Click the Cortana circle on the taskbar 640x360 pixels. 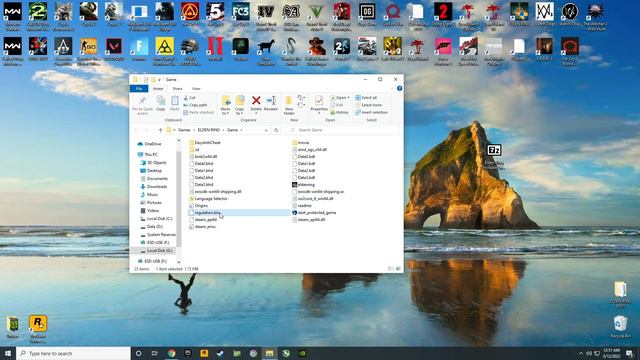pyautogui.click(x=138, y=353)
